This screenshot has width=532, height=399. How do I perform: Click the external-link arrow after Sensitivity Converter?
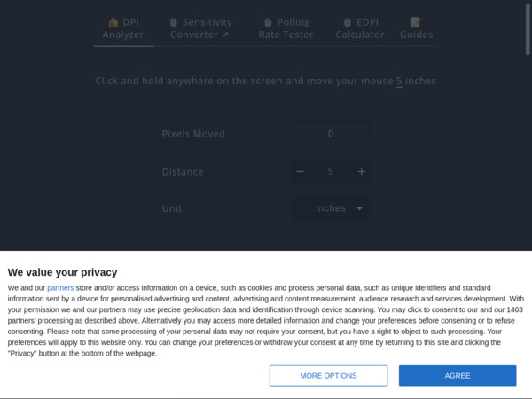click(x=225, y=35)
